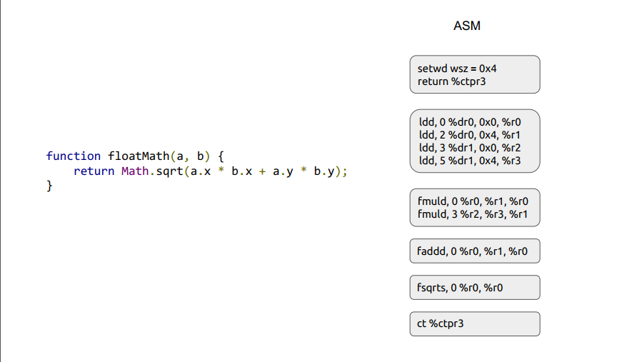Pick the 'ldd, 3 %dr1, 0x0, %r2' line

(469, 148)
